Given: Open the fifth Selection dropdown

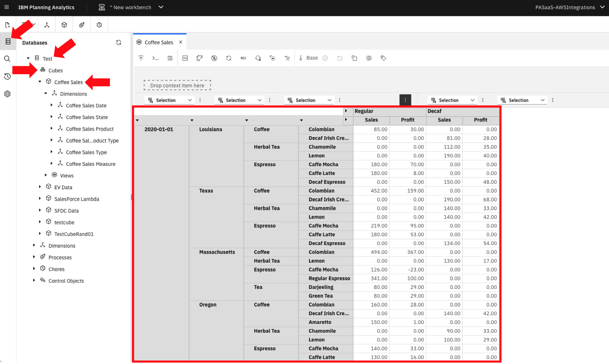Looking at the screenshot, I should click(522, 100).
